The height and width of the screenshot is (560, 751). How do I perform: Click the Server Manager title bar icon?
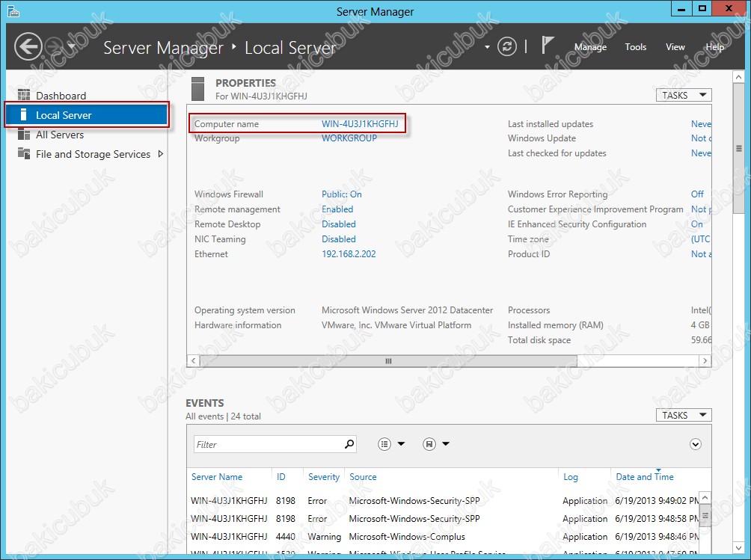[13, 11]
